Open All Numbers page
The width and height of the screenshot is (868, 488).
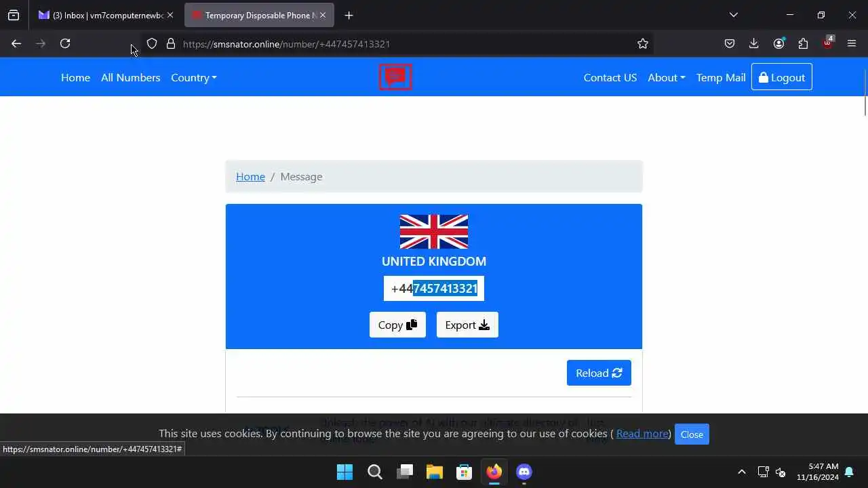pos(130,77)
